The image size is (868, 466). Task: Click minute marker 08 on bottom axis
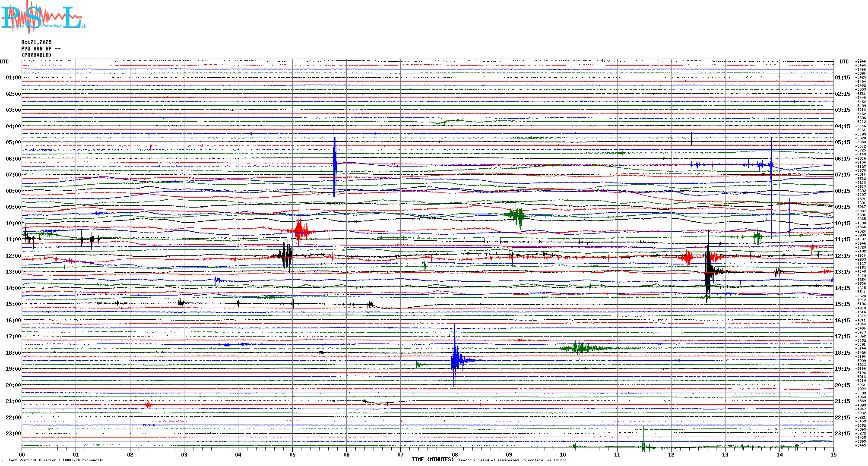click(x=455, y=455)
